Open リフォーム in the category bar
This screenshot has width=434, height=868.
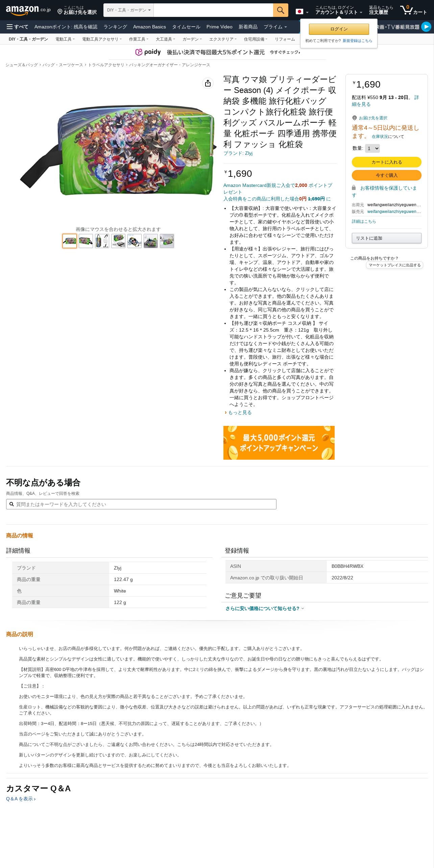285,39
